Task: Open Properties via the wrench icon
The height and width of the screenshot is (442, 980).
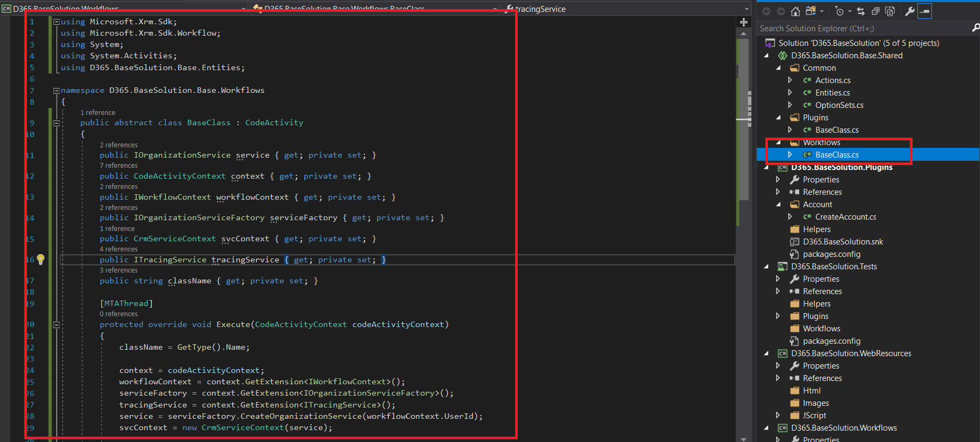Action: (x=910, y=11)
